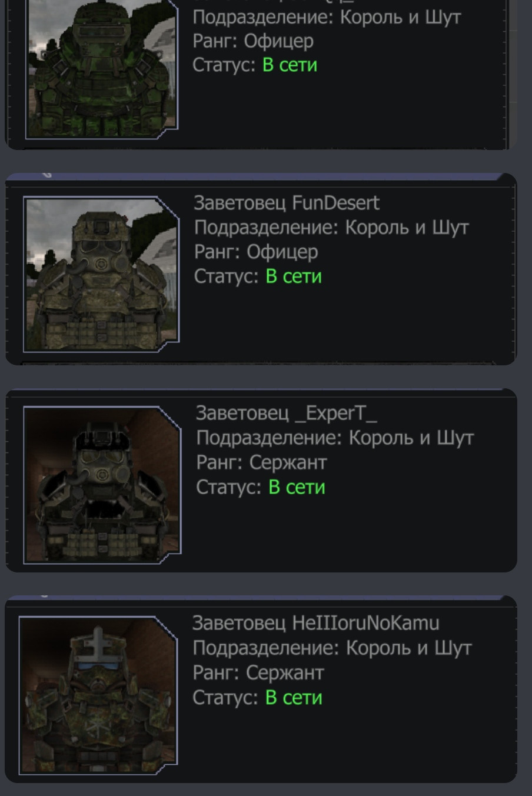The width and height of the screenshot is (532, 796).
Task: Click FunDesert's Ранг: Офицер text
Action: [256, 252]
